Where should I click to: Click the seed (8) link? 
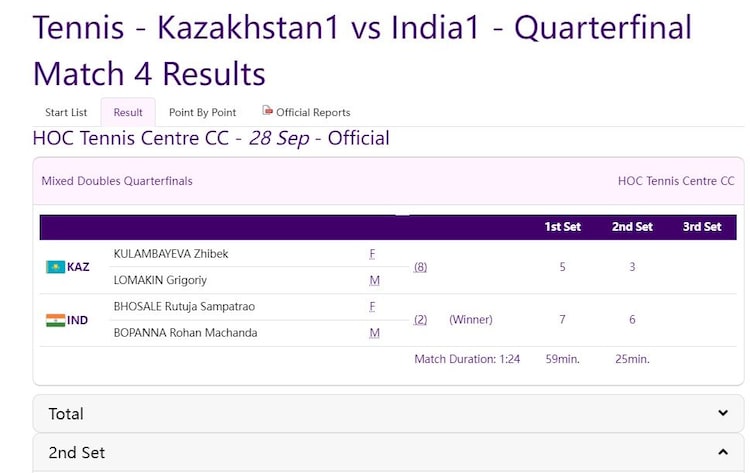420,267
